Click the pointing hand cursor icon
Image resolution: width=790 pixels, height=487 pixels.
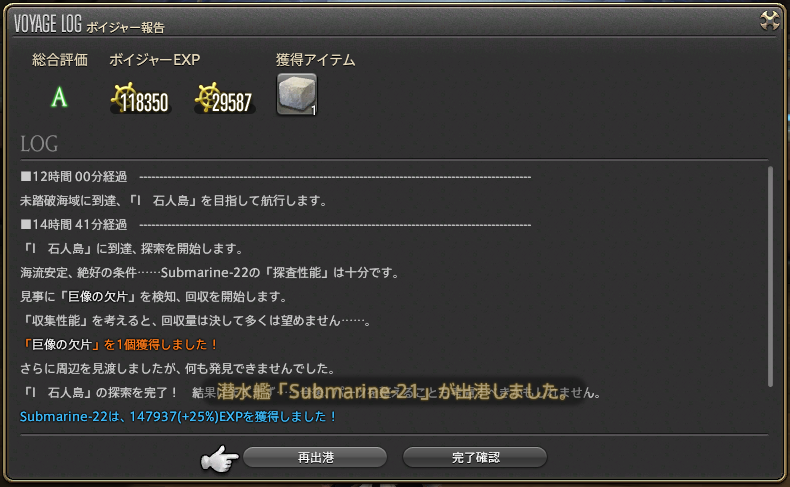tap(220, 458)
